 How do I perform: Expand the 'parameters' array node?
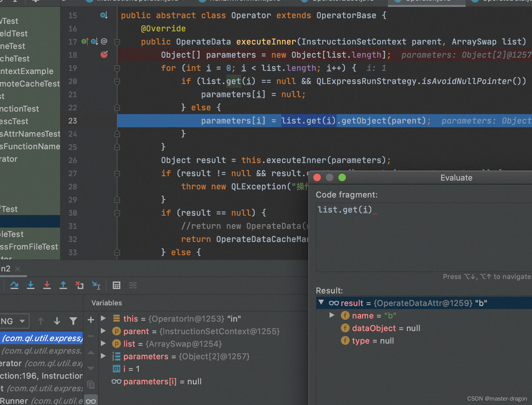click(103, 356)
